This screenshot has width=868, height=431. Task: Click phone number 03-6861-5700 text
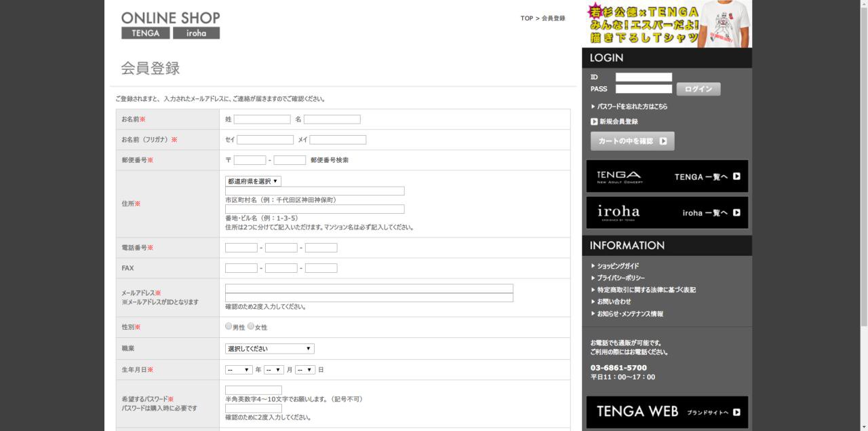(x=618, y=368)
